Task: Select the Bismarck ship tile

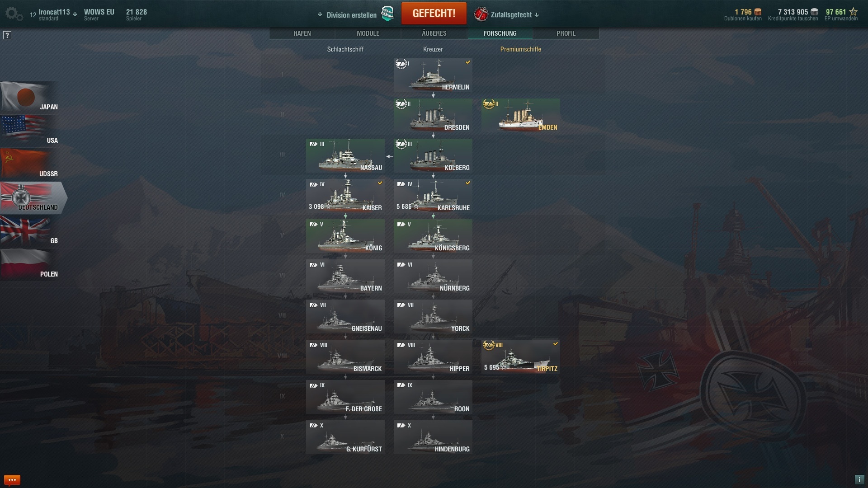Action: coord(345,357)
